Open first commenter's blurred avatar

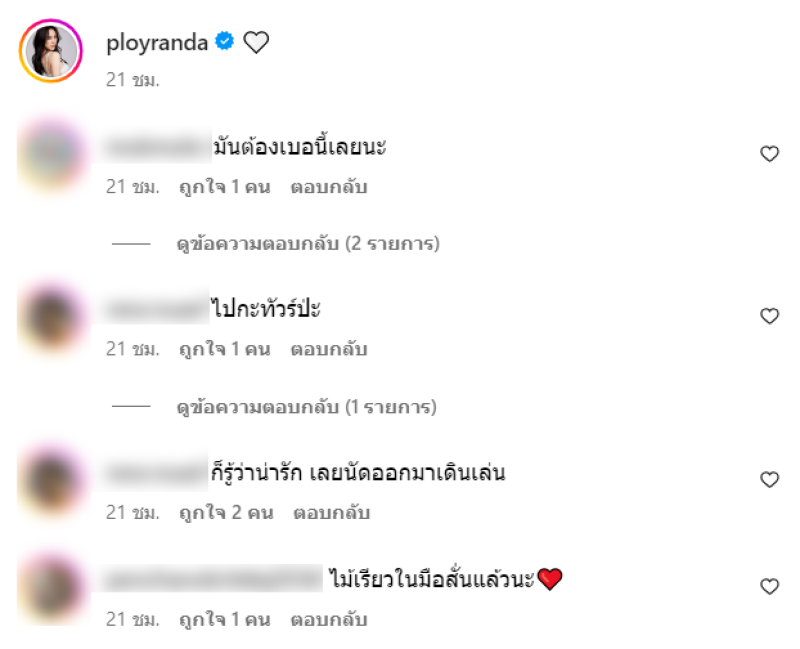tap(51, 155)
